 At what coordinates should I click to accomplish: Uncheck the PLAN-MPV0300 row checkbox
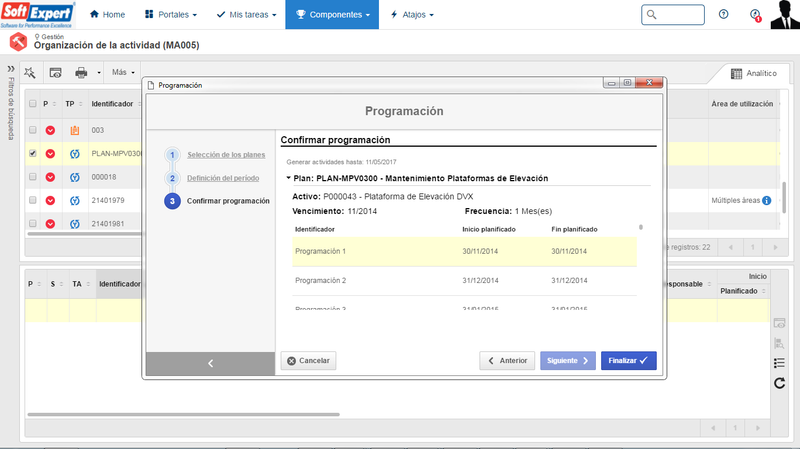tap(33, 153)
